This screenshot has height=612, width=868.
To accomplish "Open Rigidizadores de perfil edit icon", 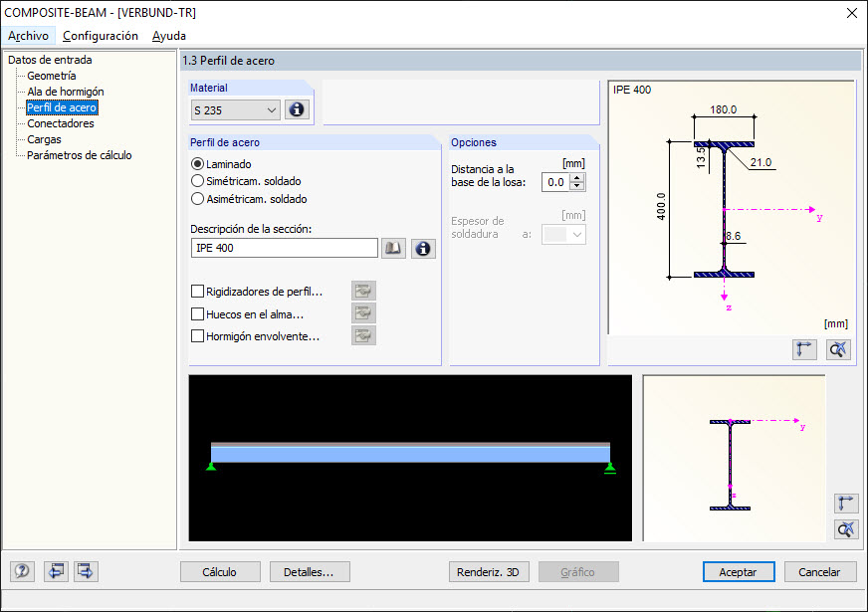I will (x=363, y=291).
